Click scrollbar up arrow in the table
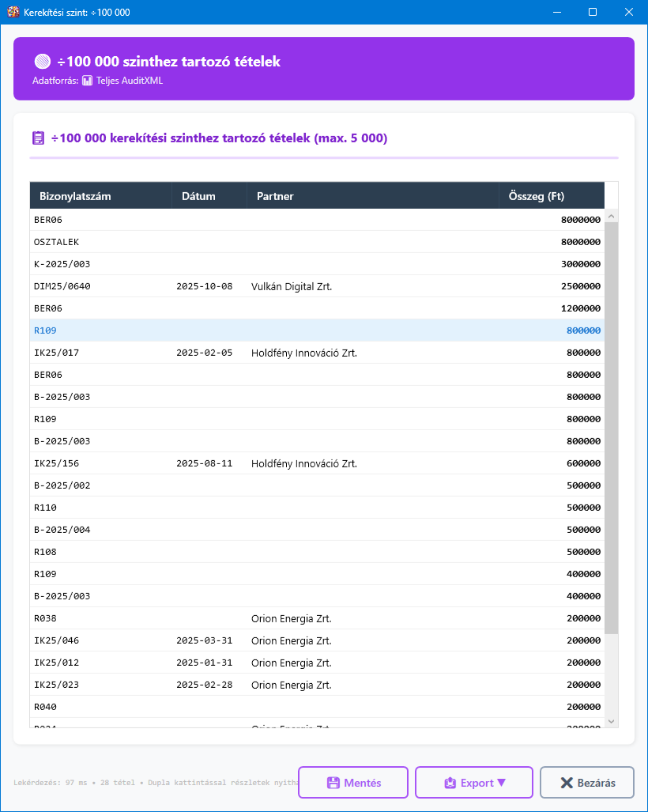The width and height of the screenshot is (648, 812). 611,216
